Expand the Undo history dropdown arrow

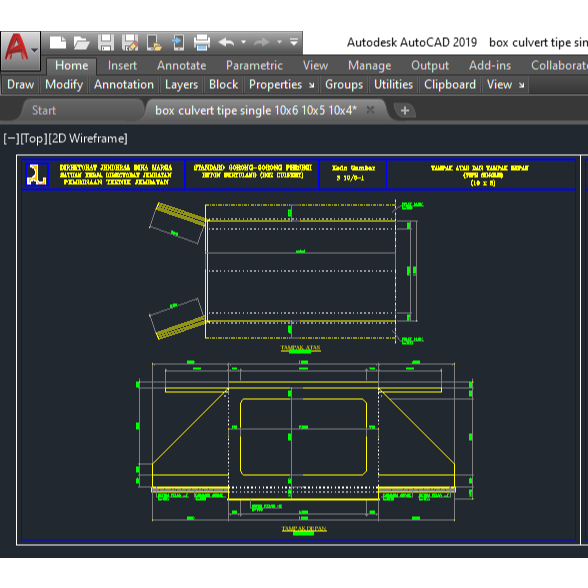click(243, 42)
